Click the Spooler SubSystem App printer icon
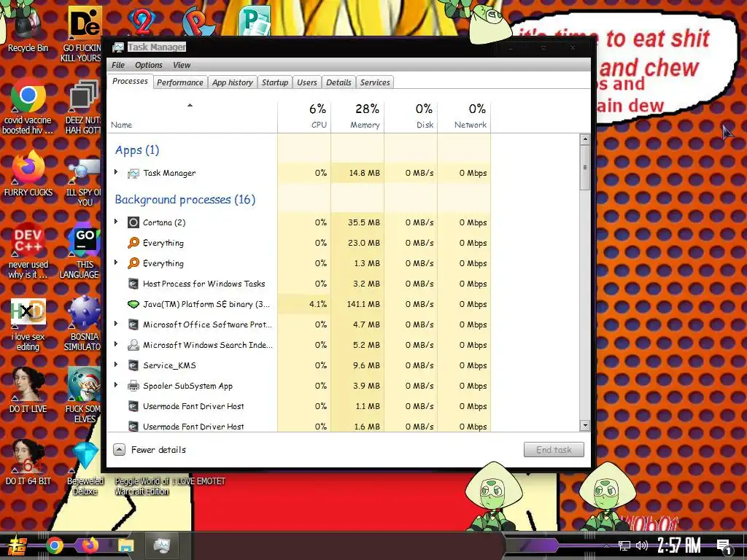The height and width of the screenshot is (560, 747). (x=133, y=386)
